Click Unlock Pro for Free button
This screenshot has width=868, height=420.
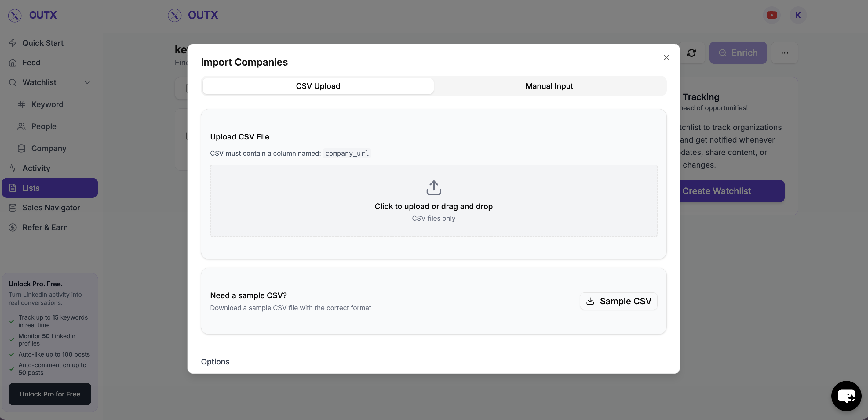click(49, 394)
